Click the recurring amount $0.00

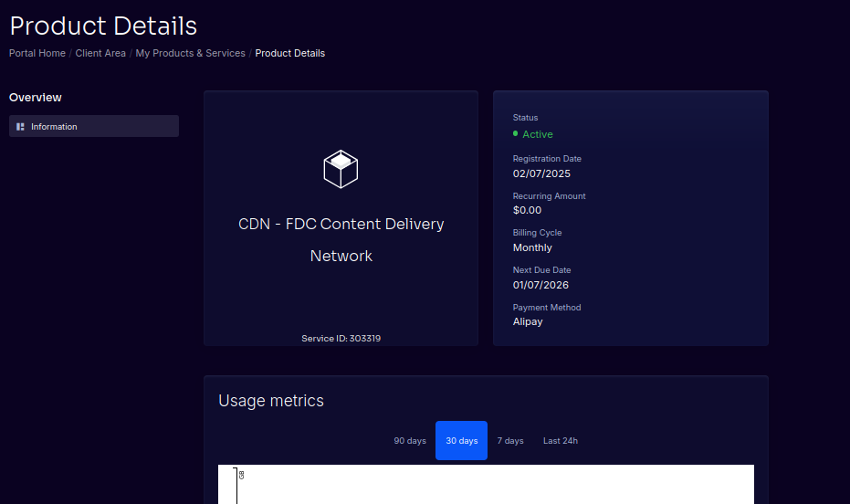(x=527, y=210)
